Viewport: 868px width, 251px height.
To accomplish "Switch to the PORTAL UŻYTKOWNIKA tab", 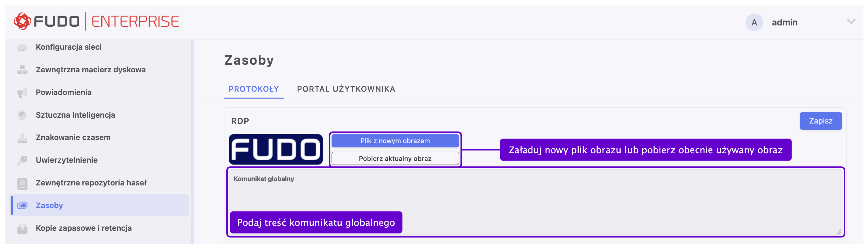I will click(346, 89).
